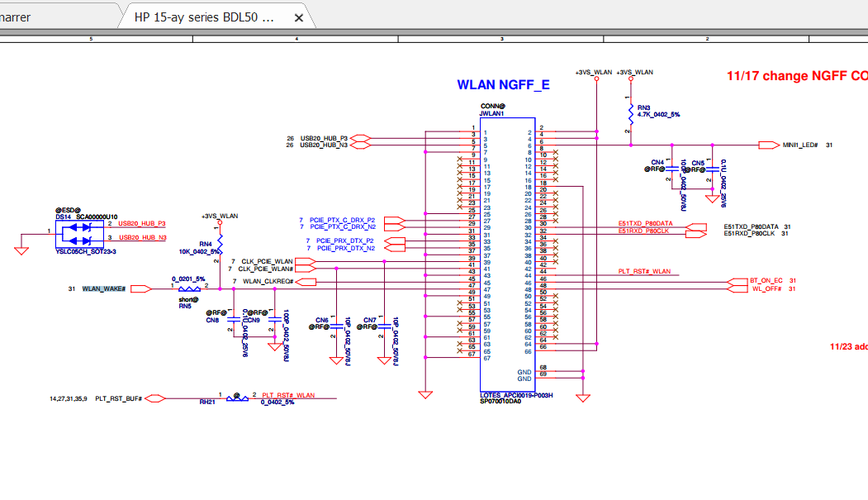Select the PCIE_PTX_C_DRX_P2 signal label
Screen dimensions: 868x500
(x=342, y=221)
